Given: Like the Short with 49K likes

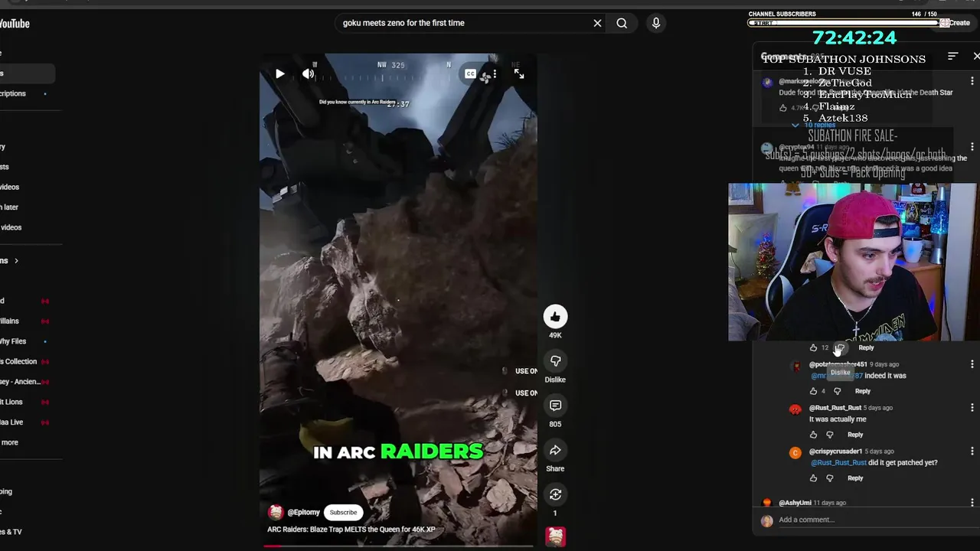Looking at the screenshot, I should 555,316.
